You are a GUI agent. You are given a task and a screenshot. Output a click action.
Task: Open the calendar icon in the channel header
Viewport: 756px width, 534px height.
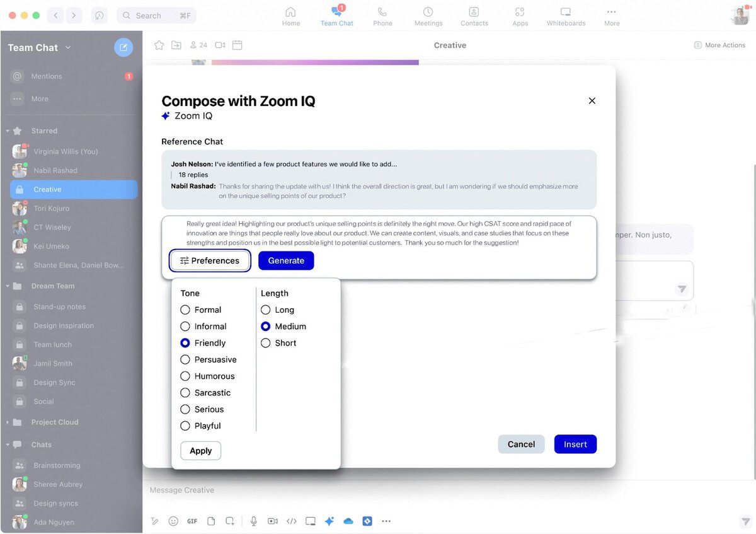tap(238, 45)
